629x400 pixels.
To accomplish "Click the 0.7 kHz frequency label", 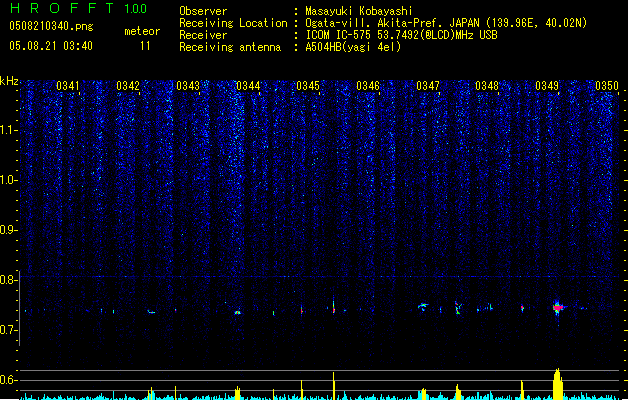I will (x=9, y=330).
